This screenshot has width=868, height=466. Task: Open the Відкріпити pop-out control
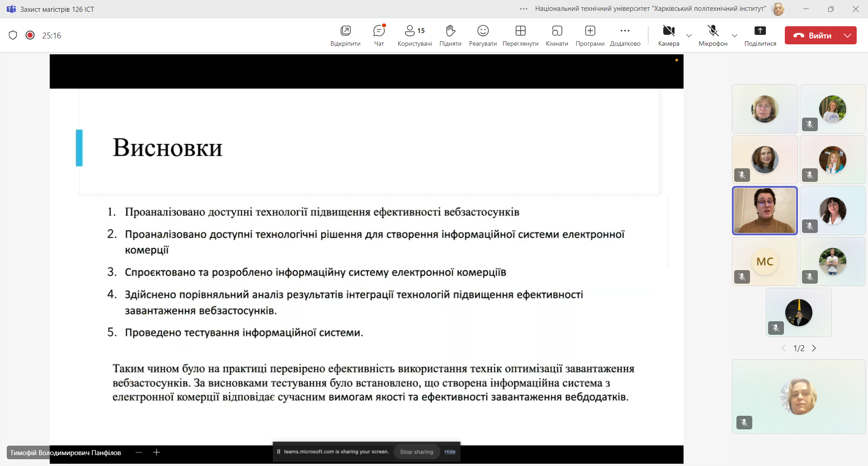click(x=345, y=35)
